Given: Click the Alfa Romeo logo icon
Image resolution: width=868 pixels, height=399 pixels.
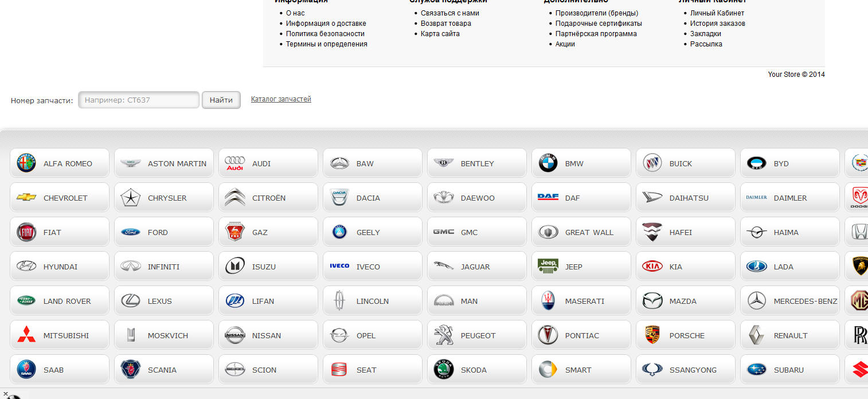Looking at the screenshot, I should 26,163.
